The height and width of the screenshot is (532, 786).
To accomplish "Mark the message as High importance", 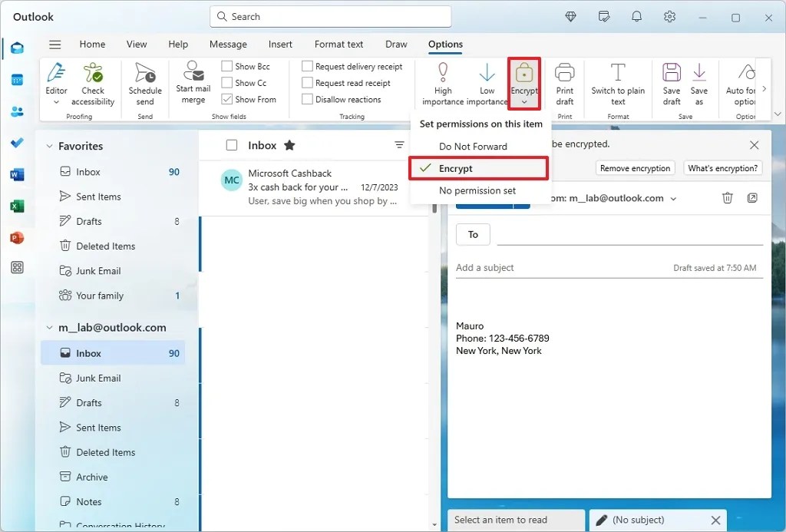I will [x=442, y=84].
